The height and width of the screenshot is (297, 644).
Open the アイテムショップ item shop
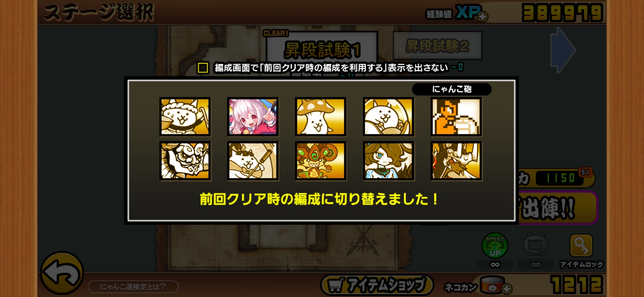click(x=377, y=285)
